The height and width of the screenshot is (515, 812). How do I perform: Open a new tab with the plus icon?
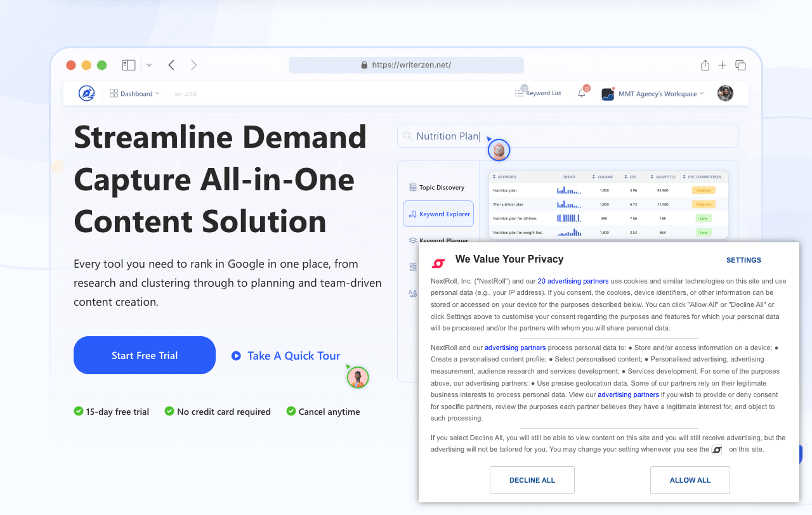tap(722, 65)
